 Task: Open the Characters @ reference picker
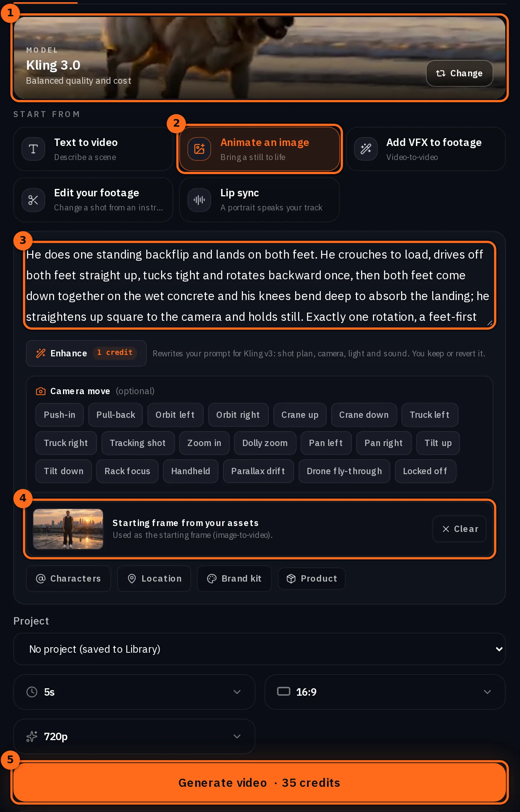click(69, 579)
